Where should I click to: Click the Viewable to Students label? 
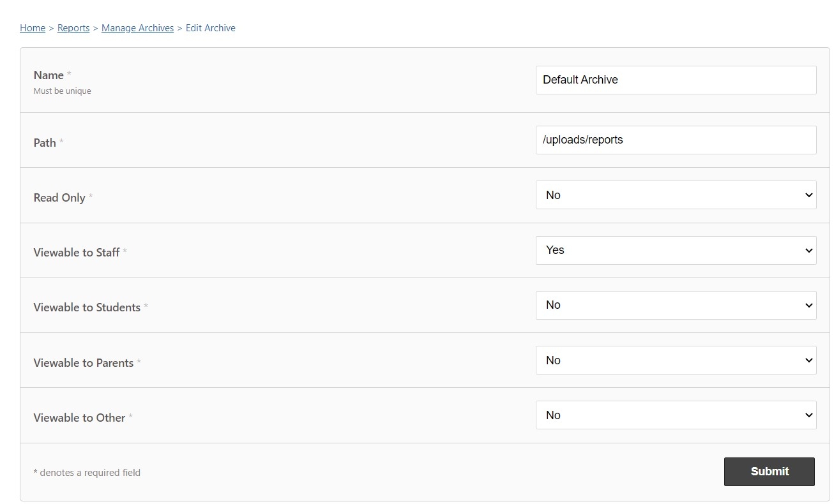(x=87, y=308)
